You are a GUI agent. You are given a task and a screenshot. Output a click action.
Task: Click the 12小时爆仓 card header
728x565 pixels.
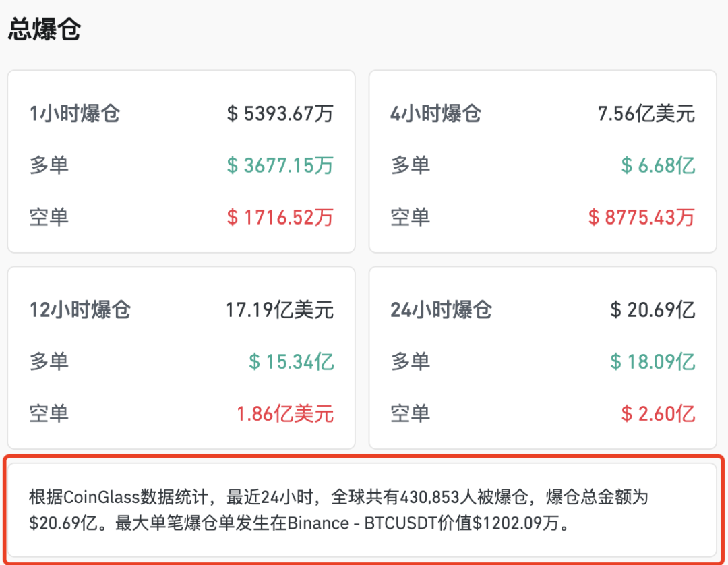pyautogui.click(x=80, y=310)
